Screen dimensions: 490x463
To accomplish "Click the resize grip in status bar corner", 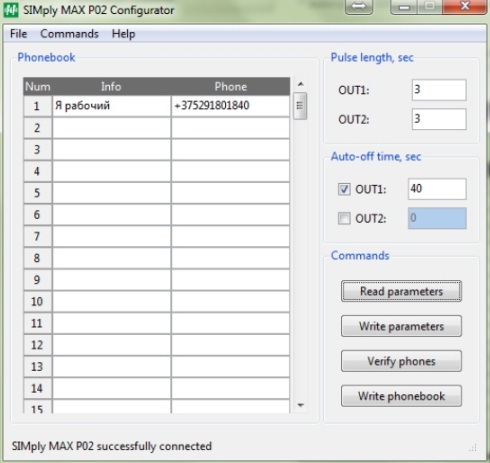I will [x=473, y=447].
